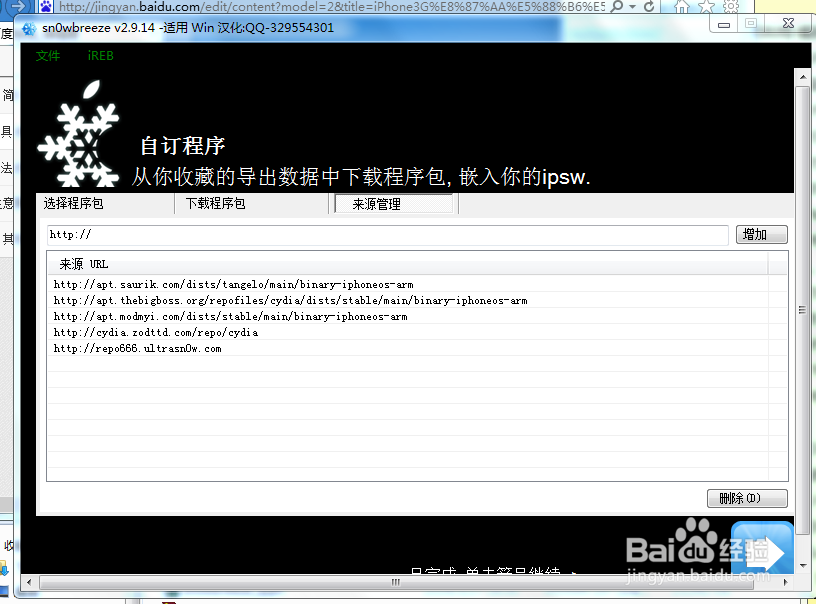
Task: Open the 文件 menu
Action: tap(48, 56)
